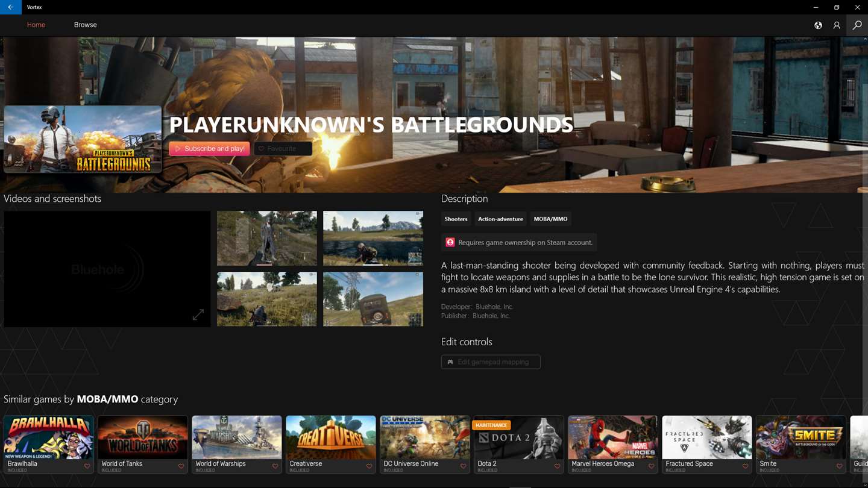Open the PUBG cover art image
This screenshot has height=488, width=868.
pos(83,139)
